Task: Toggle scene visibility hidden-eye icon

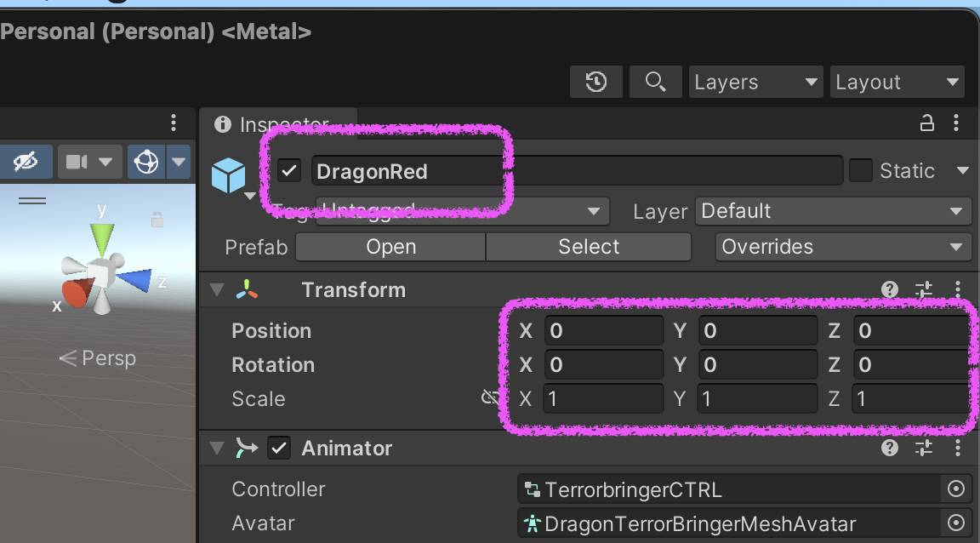Action: [26, 161]
